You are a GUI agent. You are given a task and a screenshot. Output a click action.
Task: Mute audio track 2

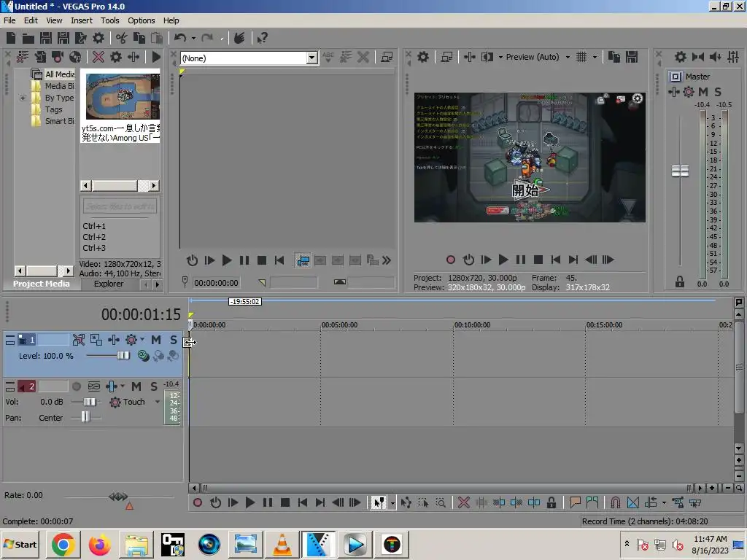point(136,386)
